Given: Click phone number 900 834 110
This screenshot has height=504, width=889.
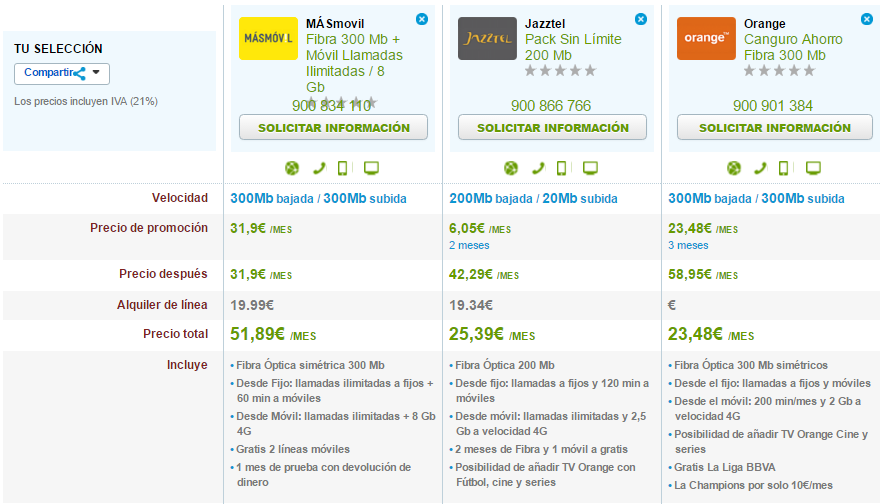Looking at the screenshot, I should 332,105.
